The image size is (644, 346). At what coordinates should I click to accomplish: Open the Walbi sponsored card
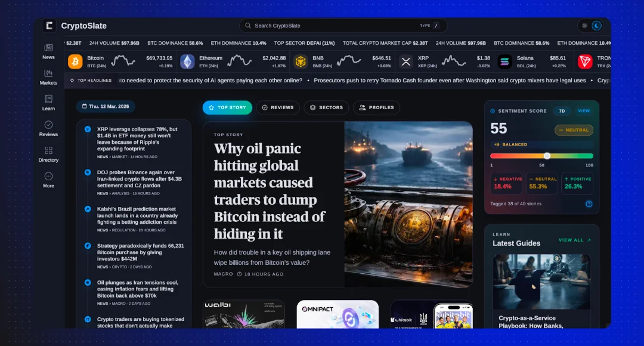pyautogui.click(x=244, y=314)
